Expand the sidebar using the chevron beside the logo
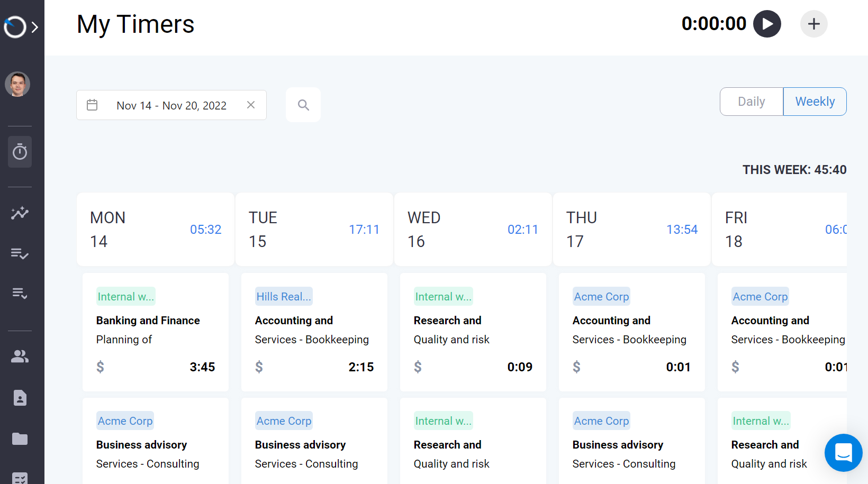The height and width of the screenshot is (484, 868). pos(35,25)
